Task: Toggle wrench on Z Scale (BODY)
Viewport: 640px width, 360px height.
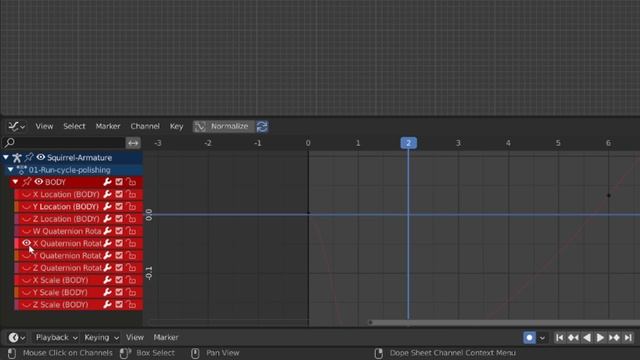Action: pyautogui.click(x=107, y=304)
